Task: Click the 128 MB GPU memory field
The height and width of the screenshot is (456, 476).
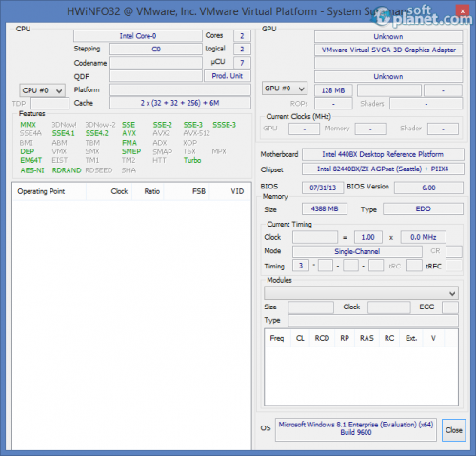Action: [333, 90]
